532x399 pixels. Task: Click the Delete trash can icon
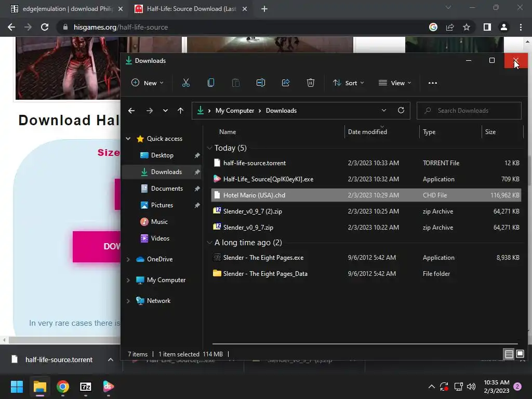click(x=311, y=83)
